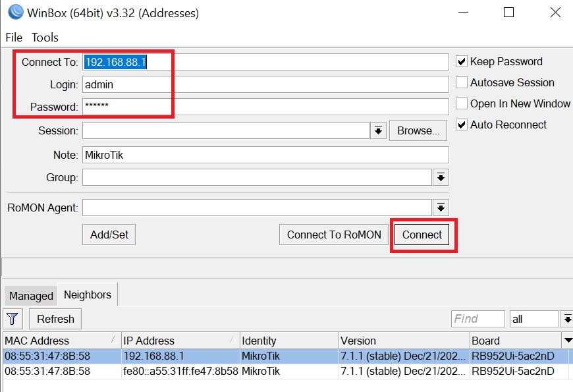Click into the Session field
The height and width of the screenshot is (392, 573).
click(x=225, y=130)
